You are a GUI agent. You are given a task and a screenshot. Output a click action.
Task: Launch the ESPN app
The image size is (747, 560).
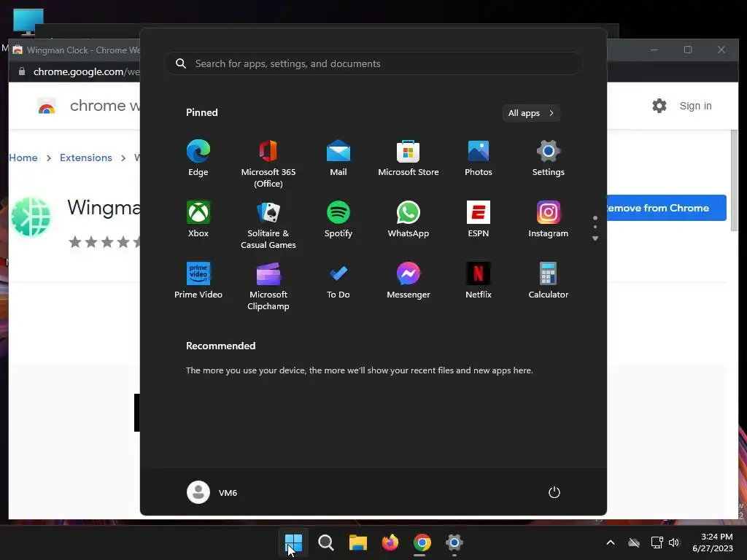(x=479, y=219)
